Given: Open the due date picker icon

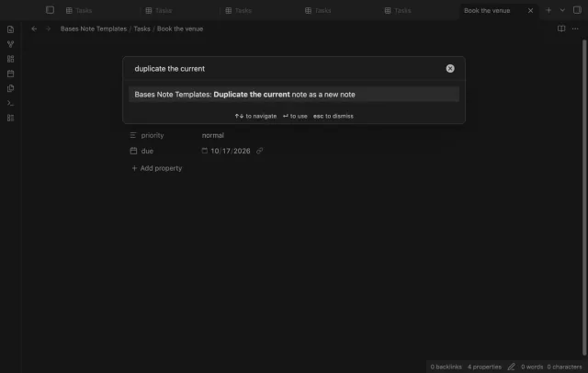Looking at the screenshot, I should coord(204,151).
